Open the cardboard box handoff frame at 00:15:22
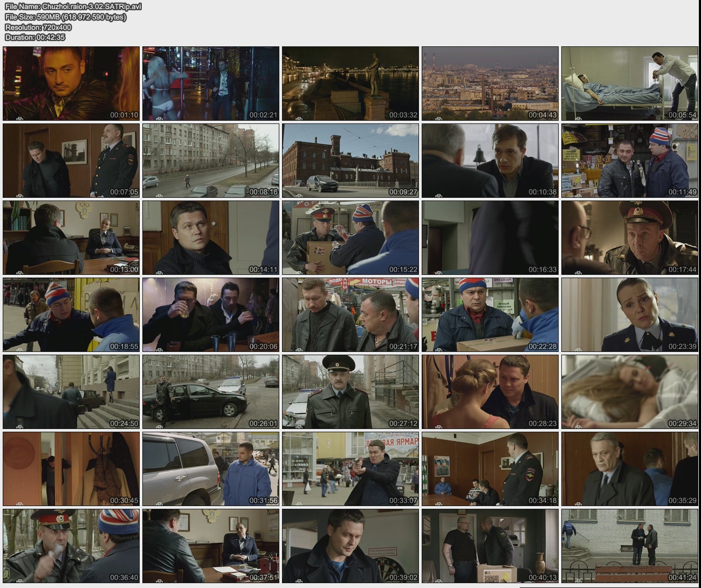Image resolution: width=701 pixels, height=588 pixels. (x=350, y=238)
